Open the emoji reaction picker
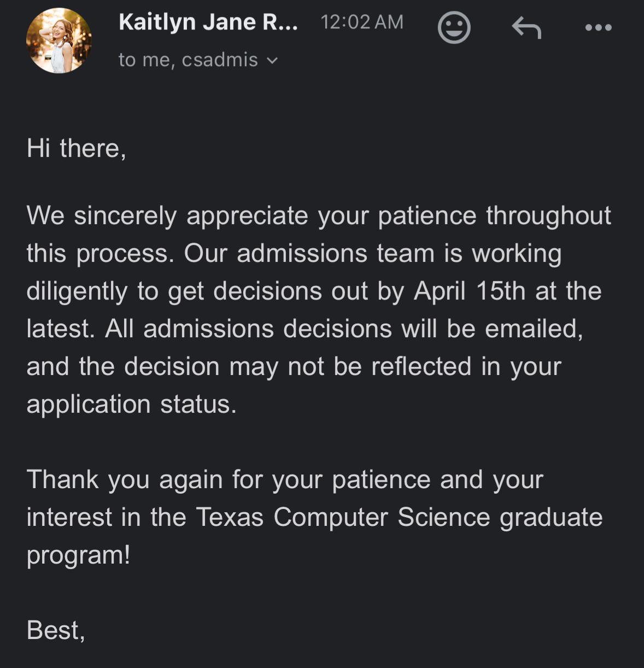 [x=454, y=27]
